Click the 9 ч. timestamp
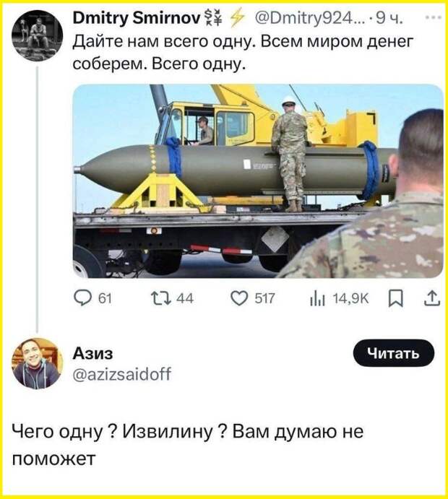The width and height of the screenshot is (448, 499). [389, 18]
